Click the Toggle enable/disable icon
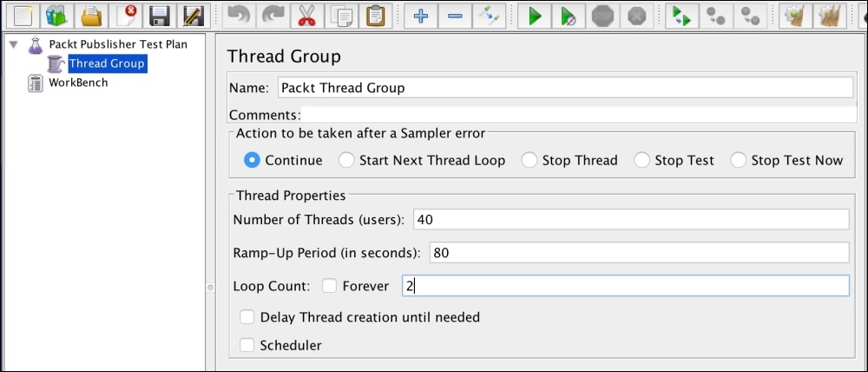Viewport: 868px width, 372px height. tap(489, 16)
